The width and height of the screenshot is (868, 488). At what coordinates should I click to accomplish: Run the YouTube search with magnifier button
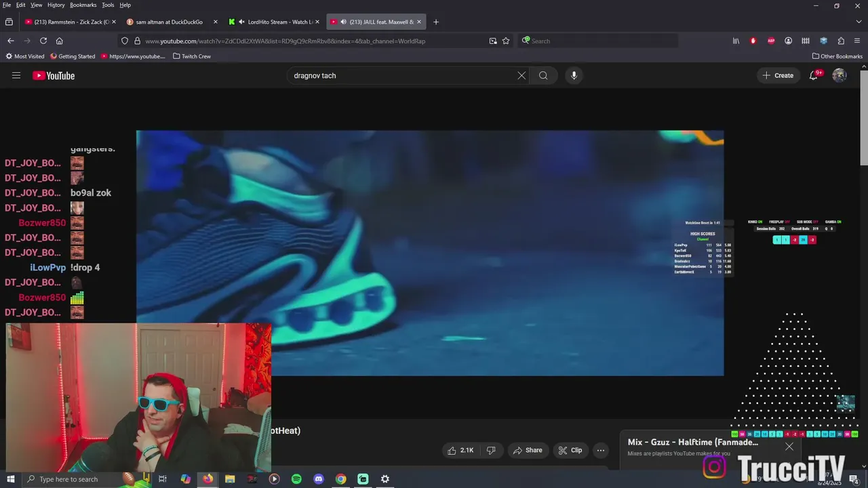click(543, 75)
